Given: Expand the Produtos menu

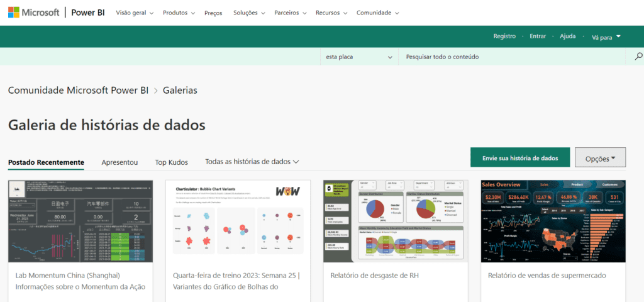Looking at the screenshot, I should [x=178, y=13].
